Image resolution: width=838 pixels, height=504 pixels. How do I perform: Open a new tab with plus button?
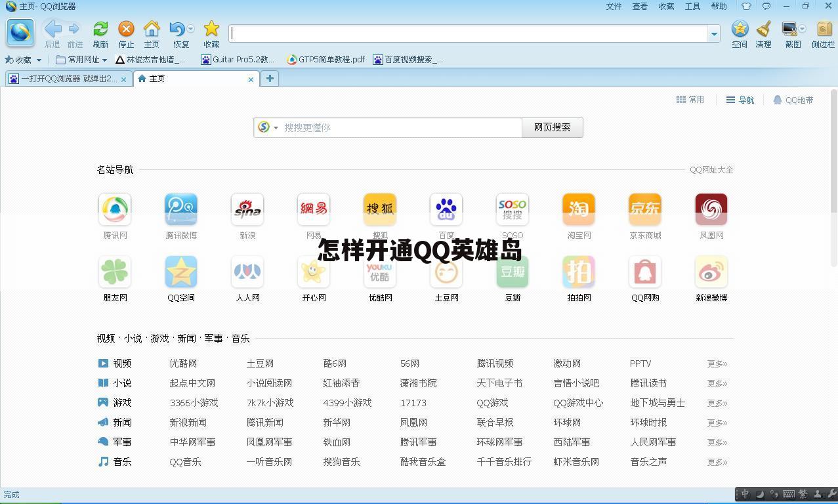[270, 78]
